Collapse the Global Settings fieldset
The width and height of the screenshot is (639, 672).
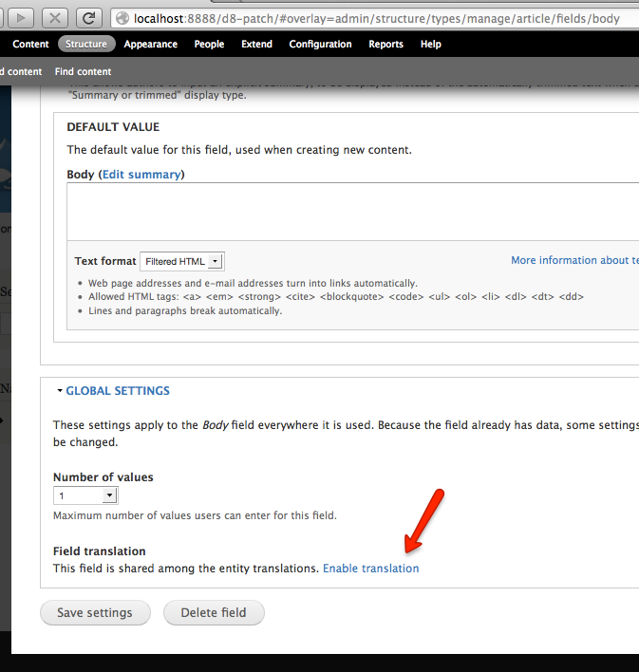[118, 391]
